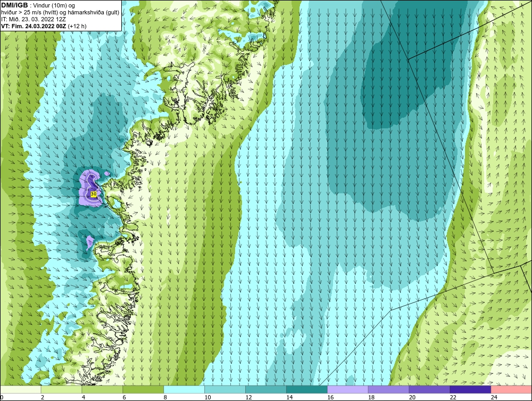
Task: Click the legend scale label '14'
Action: tap(289, 397)
